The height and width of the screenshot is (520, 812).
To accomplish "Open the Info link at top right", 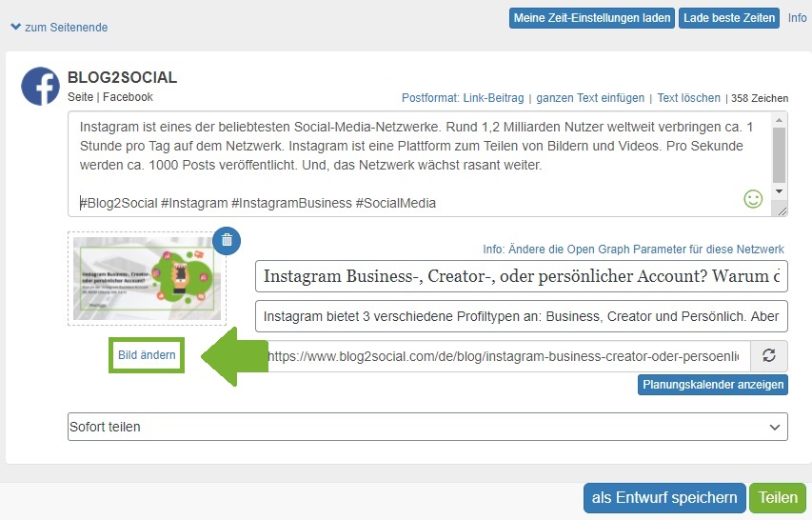I will tap(797, 18).
